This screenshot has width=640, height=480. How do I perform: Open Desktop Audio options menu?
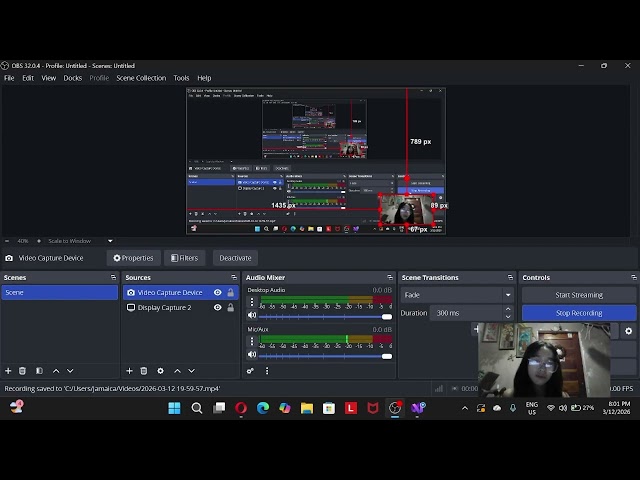point(252,302)
